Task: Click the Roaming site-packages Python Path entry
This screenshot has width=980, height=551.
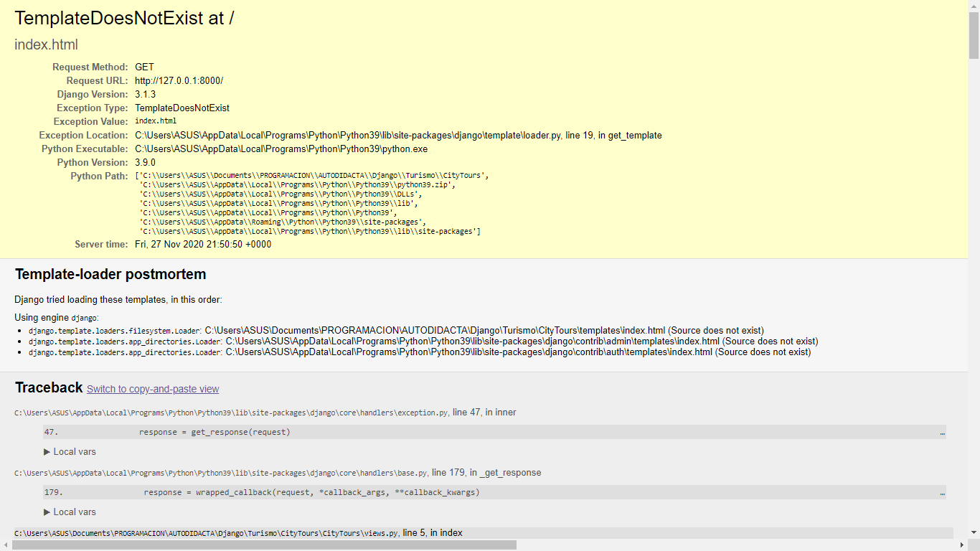Action: (x=283, y=222)
